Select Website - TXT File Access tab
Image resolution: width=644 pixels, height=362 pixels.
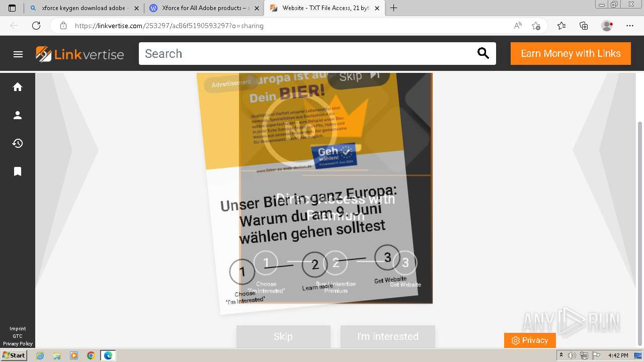click(x=325, y=8)
